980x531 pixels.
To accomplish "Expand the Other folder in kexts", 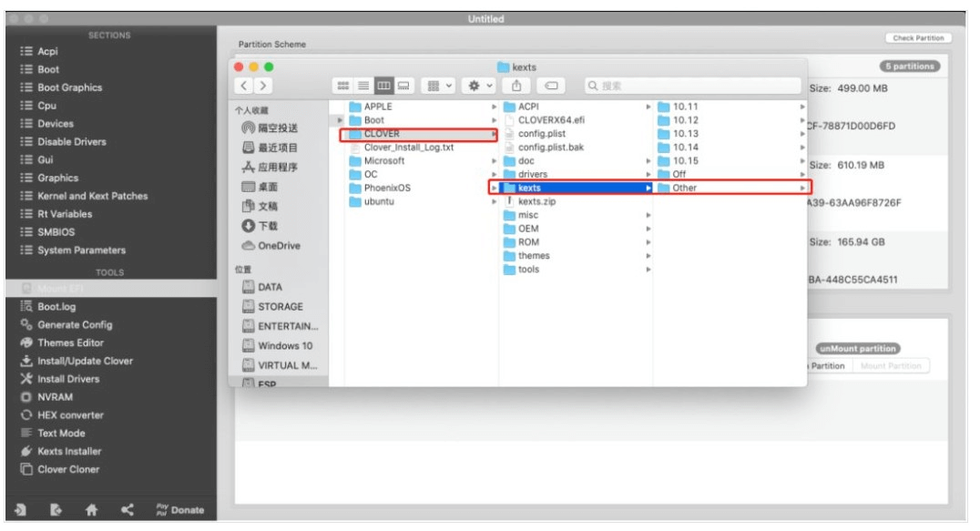I will [x=803, y=188].
